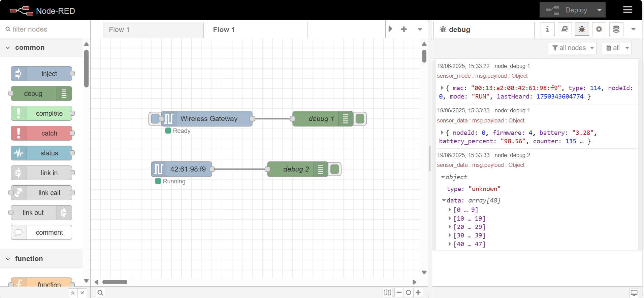This screenshot has width=644, height=298.
Task: Select the debug 2 node on canvas
Action: click(x=297, y=169)
